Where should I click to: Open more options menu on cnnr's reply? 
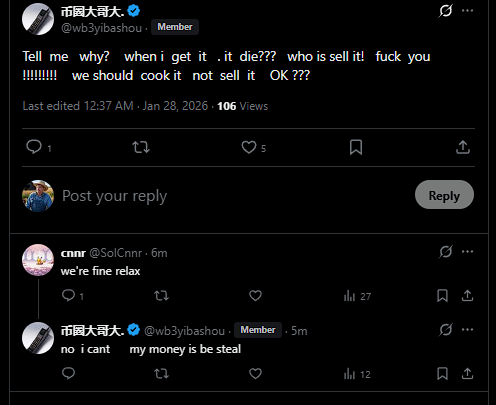click(x=467, y=252)
